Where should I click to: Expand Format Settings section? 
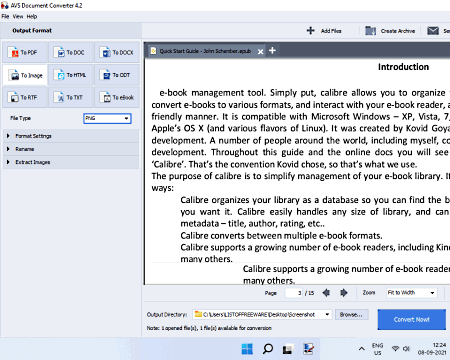(71, 136)
